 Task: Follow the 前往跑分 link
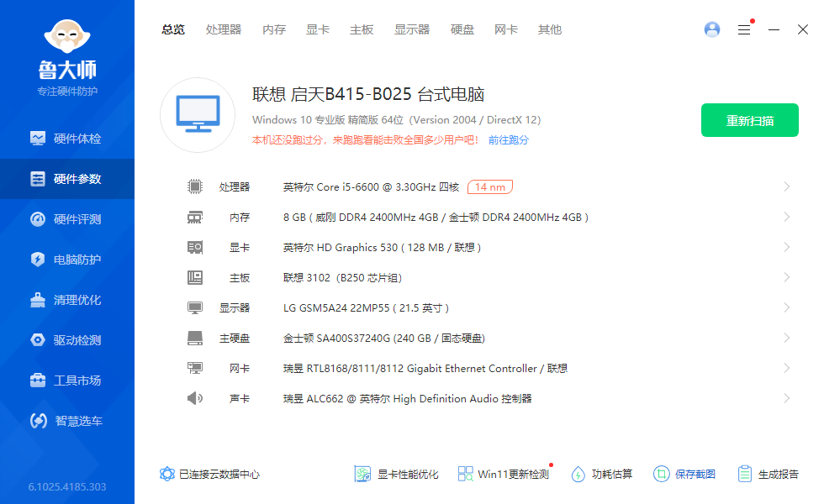click(x=508, y=140)
